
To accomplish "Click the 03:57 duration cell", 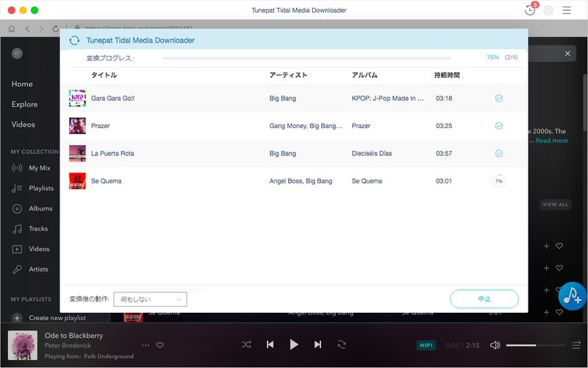I will pos(444,153).
